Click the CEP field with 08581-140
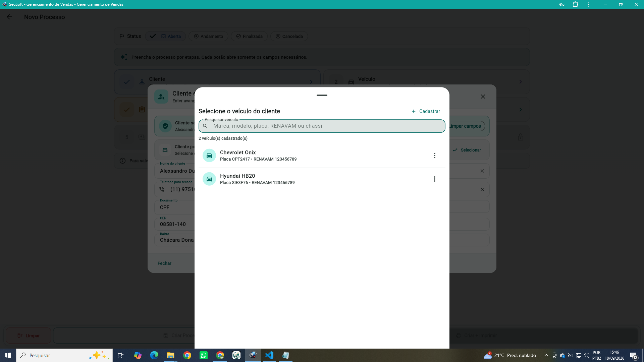 point(174,224)
